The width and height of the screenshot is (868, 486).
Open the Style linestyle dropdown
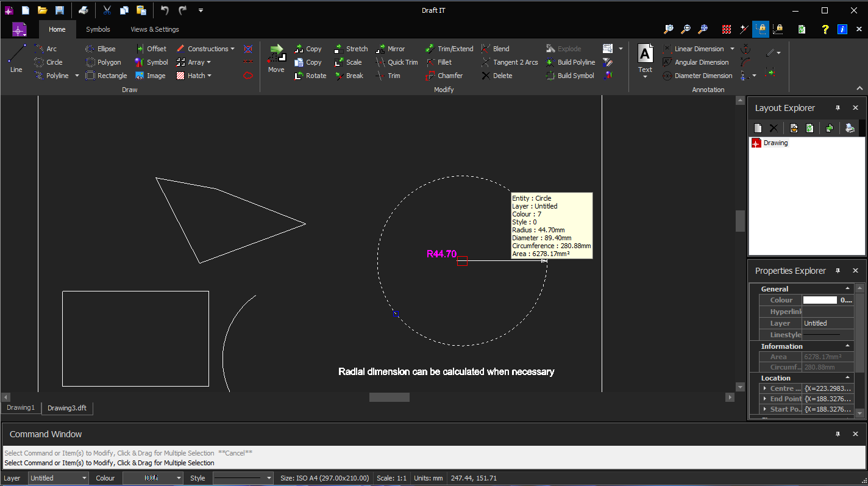tap(269, 478)
